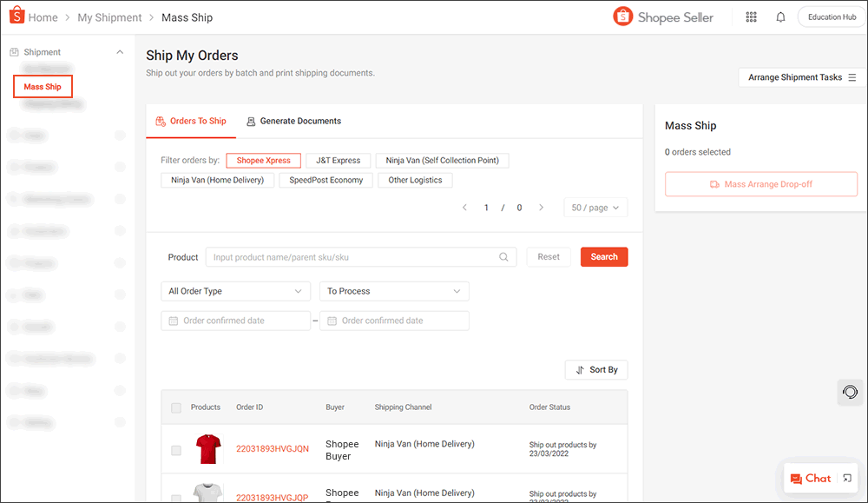Click the list icon on Arrange Shipment Tasks
Image resolution: width=868 pixels, height=503 pixels.
click(x=853, y=77)
